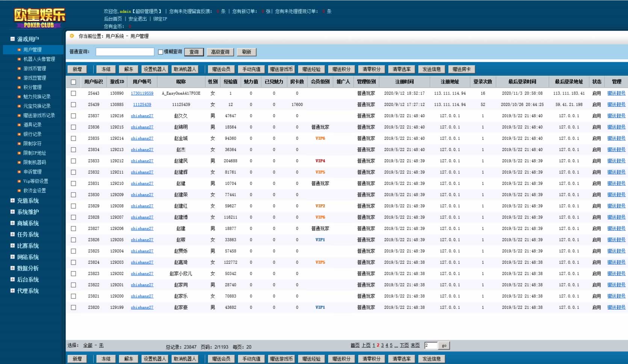Click the orange icon beside 用户管理
The image size is (628, 364).
click(x=19, y=50)
